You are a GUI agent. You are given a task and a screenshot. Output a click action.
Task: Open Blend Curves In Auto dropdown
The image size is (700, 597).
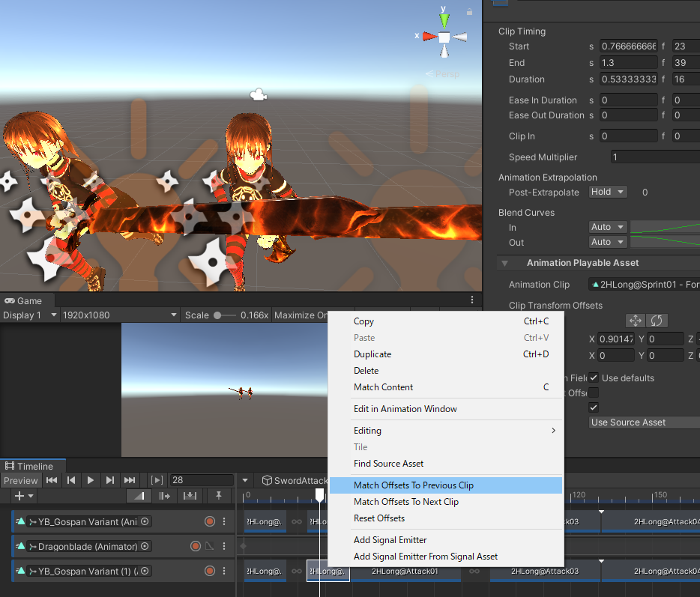click(608, 227)
